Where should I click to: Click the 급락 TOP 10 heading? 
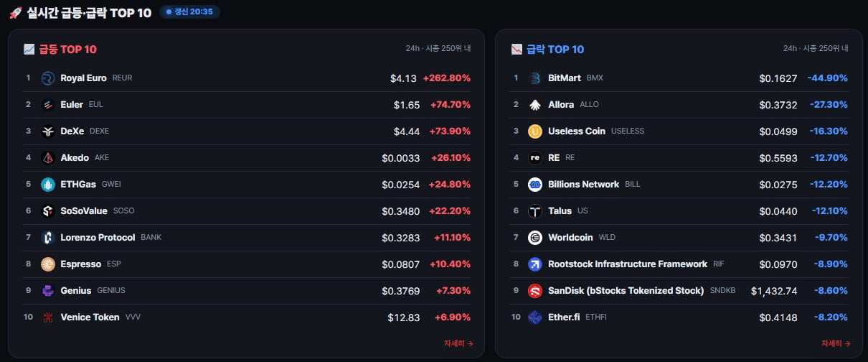pos(555,50)
